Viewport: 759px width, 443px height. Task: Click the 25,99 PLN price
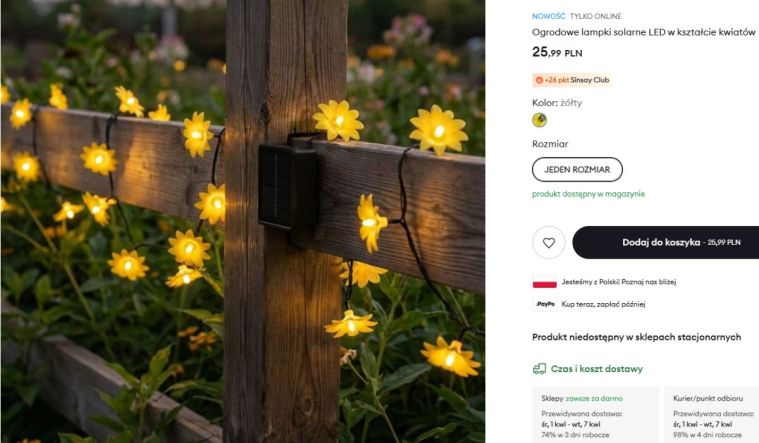tap(557, 52)
